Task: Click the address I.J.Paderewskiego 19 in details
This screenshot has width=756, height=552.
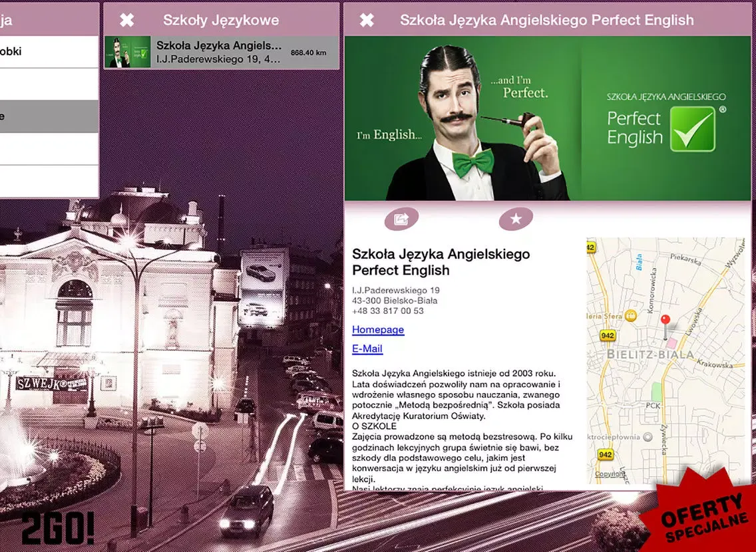Action: click(396, 291)
